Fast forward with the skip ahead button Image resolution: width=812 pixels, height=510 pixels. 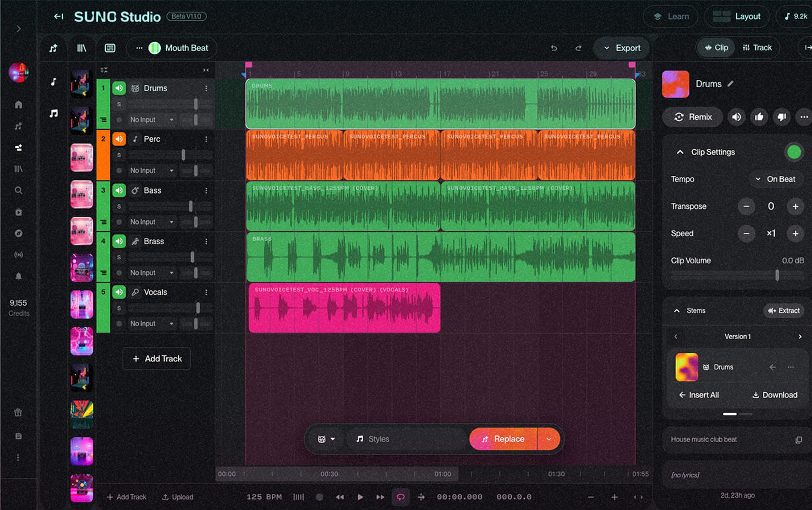tap(380, 497)
